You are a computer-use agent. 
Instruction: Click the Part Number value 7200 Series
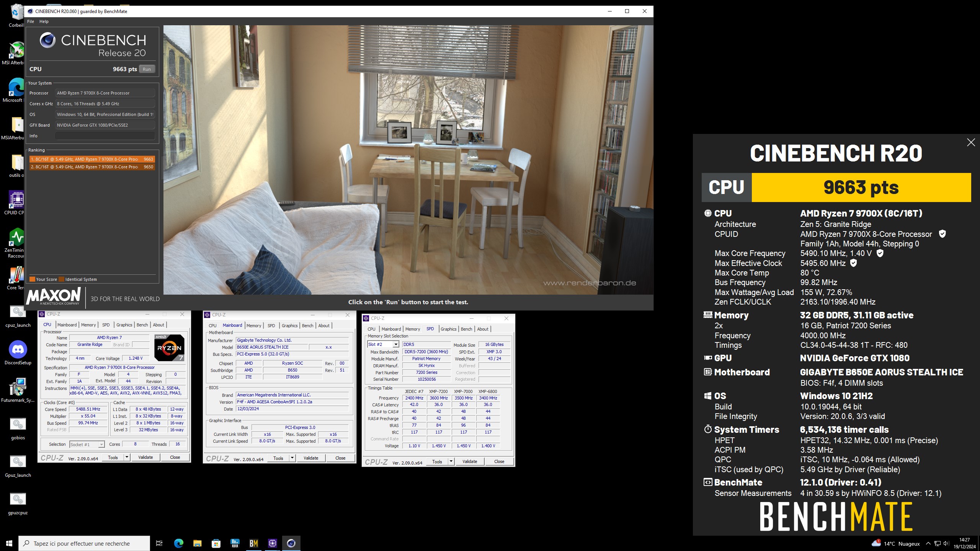point(426,372)
